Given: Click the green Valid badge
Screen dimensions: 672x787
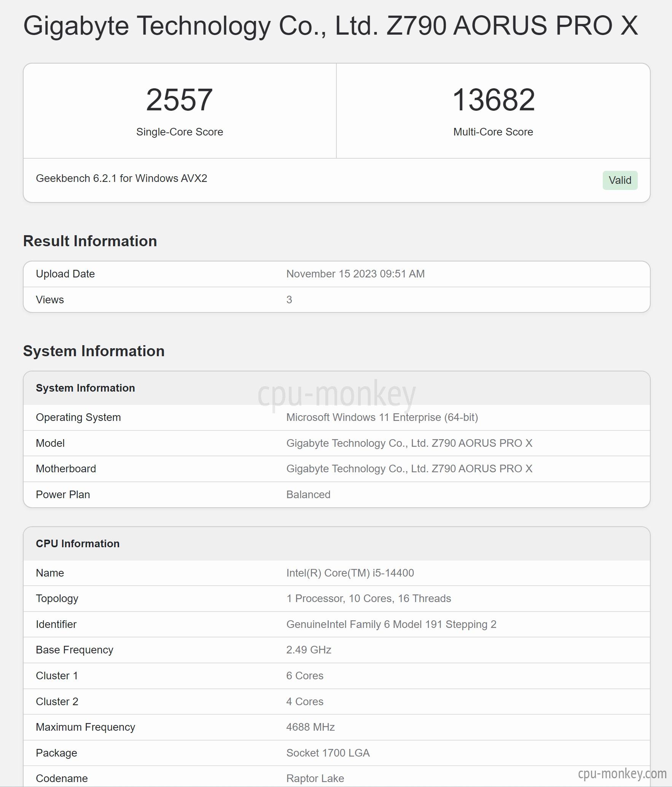Looking at the screenshot, I should click(620, 180).
